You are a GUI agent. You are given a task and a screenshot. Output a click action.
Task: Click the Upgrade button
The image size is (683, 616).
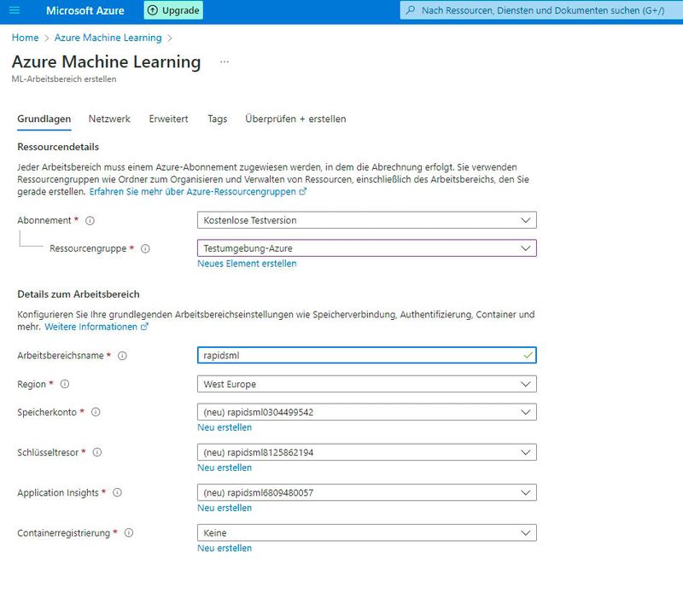click(173, 10)
